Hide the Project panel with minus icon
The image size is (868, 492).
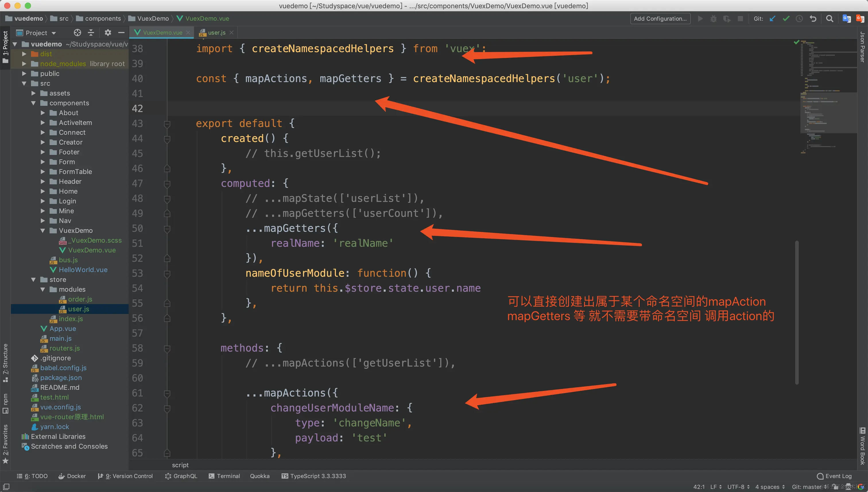[121, 32]
